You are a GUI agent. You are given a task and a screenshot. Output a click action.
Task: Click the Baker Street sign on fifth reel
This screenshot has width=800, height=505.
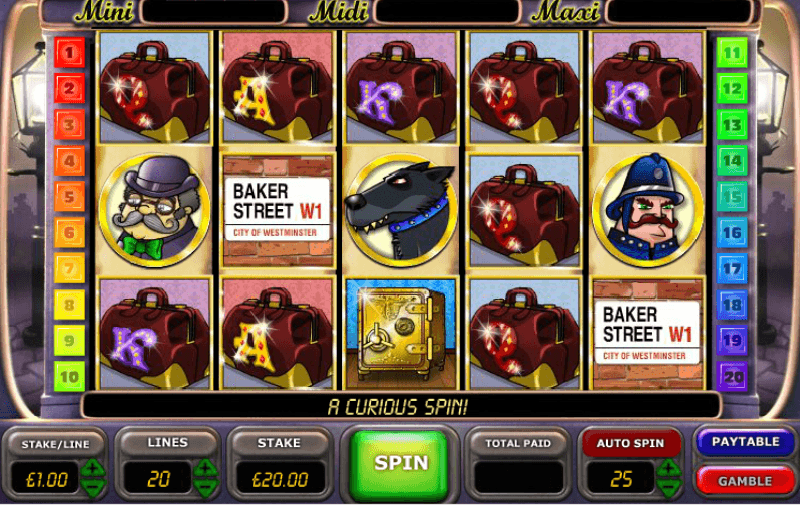pos(647,333)
